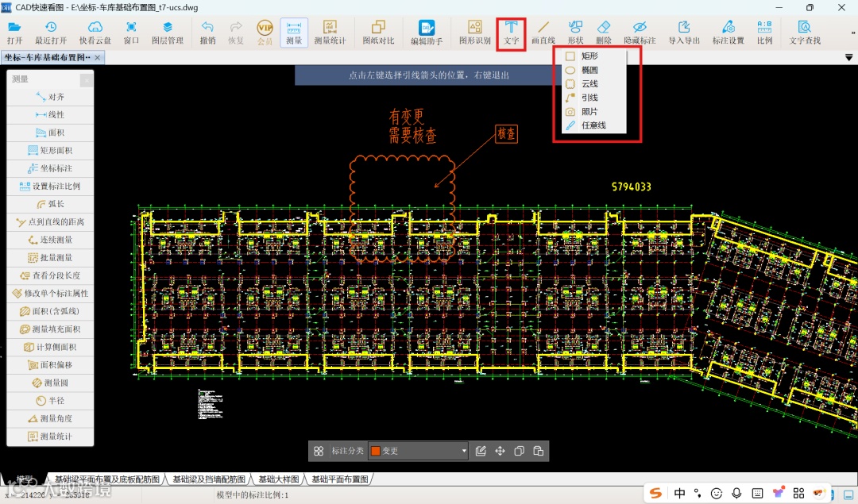The image size is (858, 504).
Task: Open 测量统计 in the top toolbar
Action: (x=330, y=33)
